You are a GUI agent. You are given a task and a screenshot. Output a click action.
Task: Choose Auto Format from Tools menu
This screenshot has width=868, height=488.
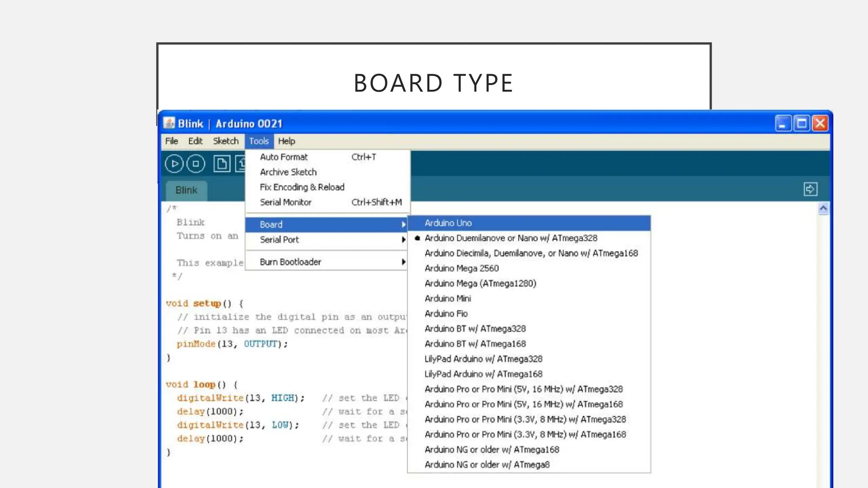[328, 157]
